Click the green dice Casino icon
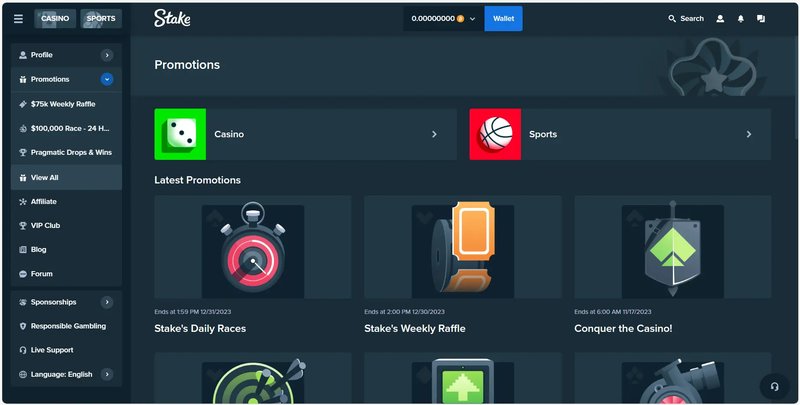The image size is (800, 405). (180, 134)
